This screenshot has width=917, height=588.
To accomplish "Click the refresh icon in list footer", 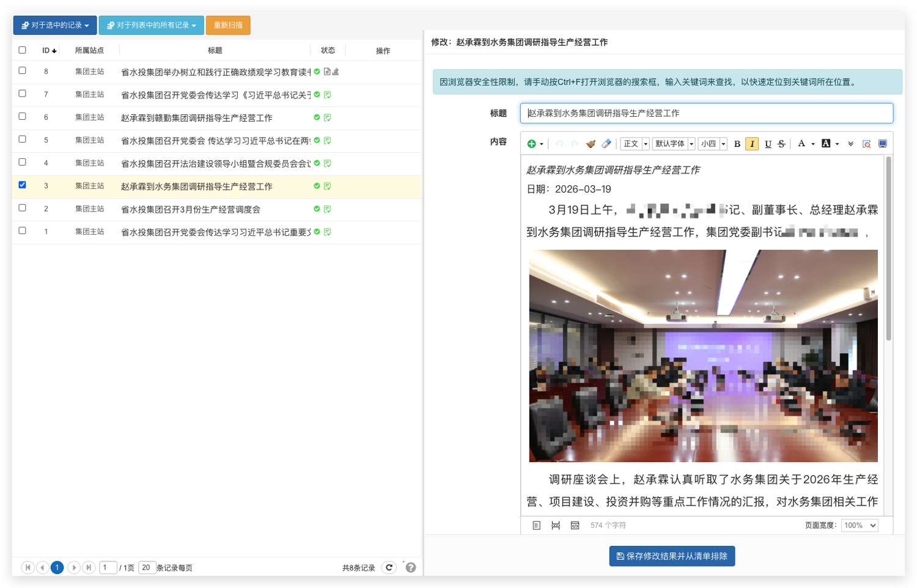I will 389,568.
